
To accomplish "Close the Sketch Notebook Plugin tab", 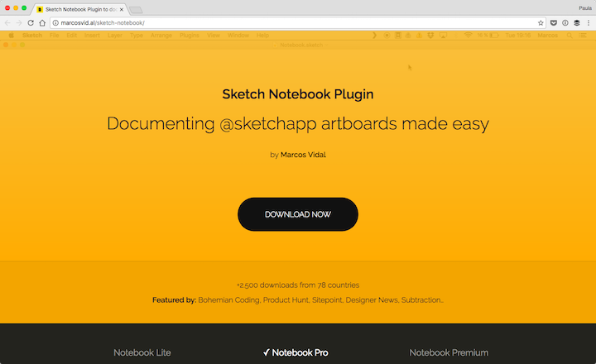I will (122, 9).
